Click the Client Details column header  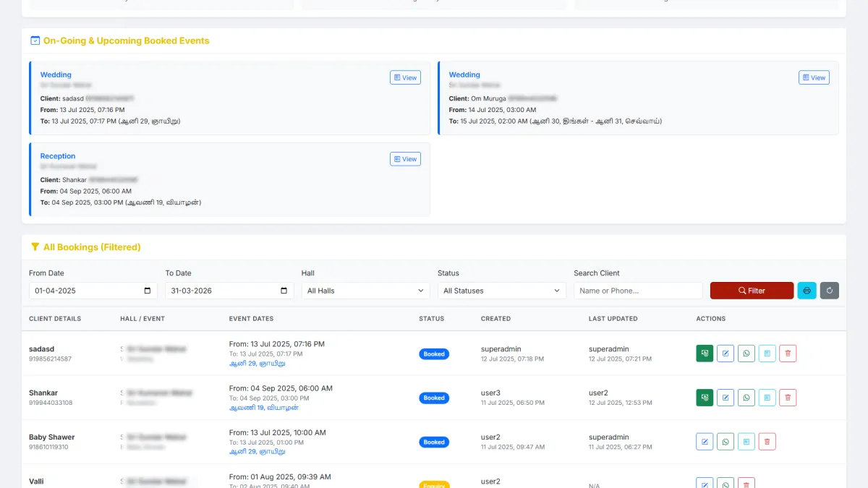(55, 318)
